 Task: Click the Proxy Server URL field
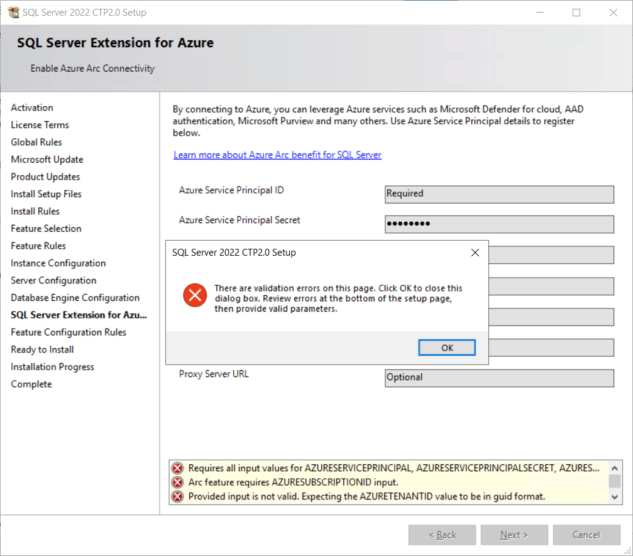pos(499,378)
